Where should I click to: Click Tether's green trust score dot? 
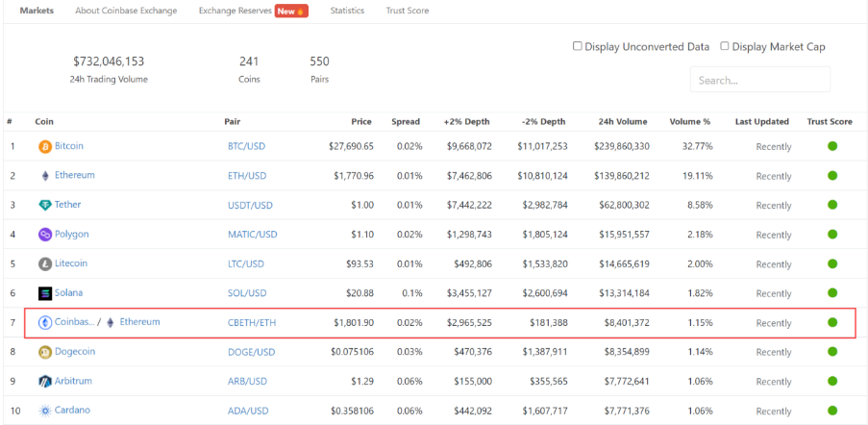coord(832,205)
